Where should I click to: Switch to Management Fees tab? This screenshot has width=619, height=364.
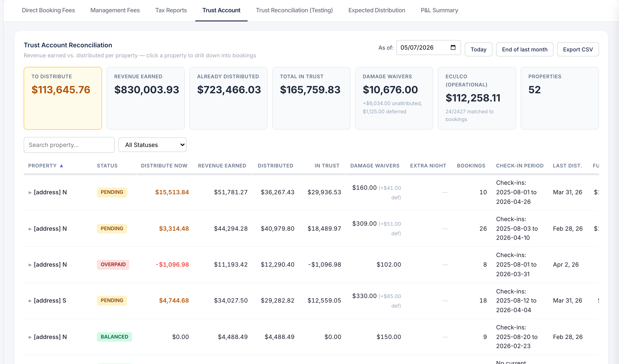tap(115, 10)
